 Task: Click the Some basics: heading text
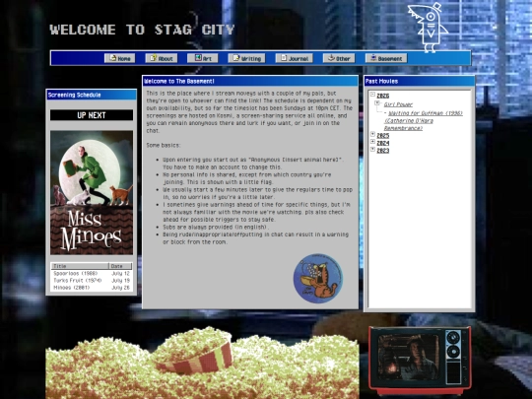(164, 145)
